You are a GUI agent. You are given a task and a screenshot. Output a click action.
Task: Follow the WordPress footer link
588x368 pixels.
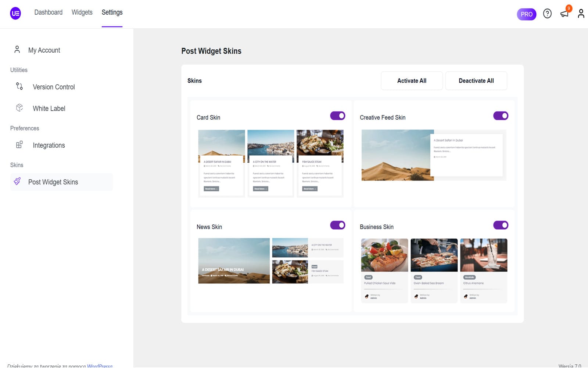(100, 366)
